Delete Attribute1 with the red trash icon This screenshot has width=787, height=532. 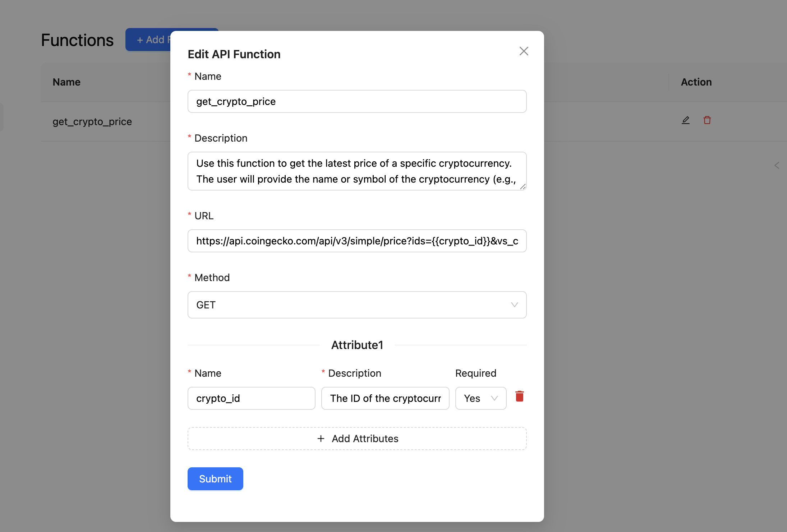[519, 396]
